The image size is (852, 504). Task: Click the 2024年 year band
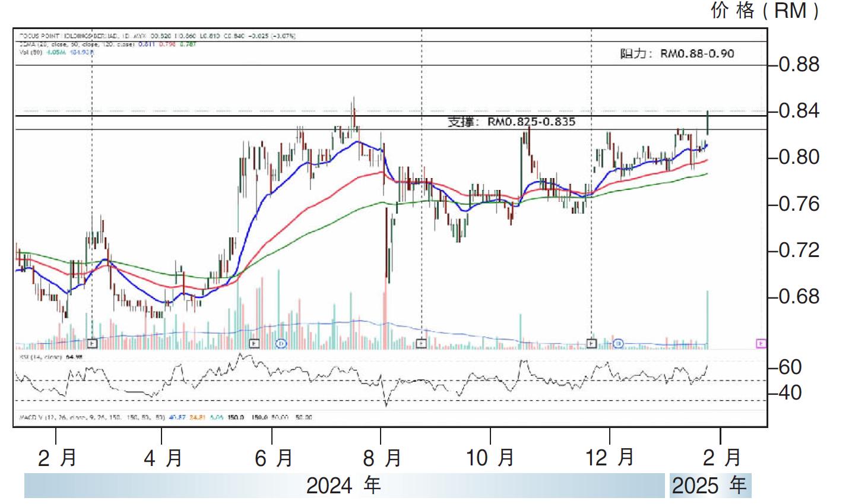click(x=344, y=486)
